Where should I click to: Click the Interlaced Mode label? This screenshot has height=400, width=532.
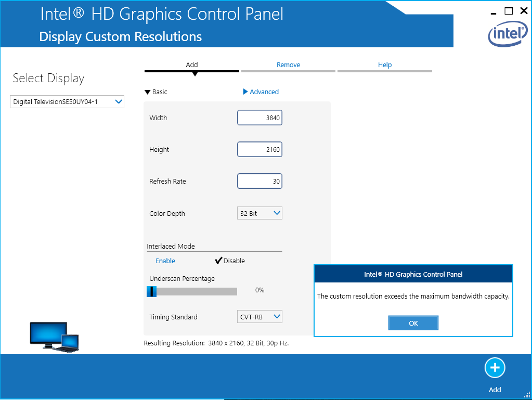click(171, 247)
